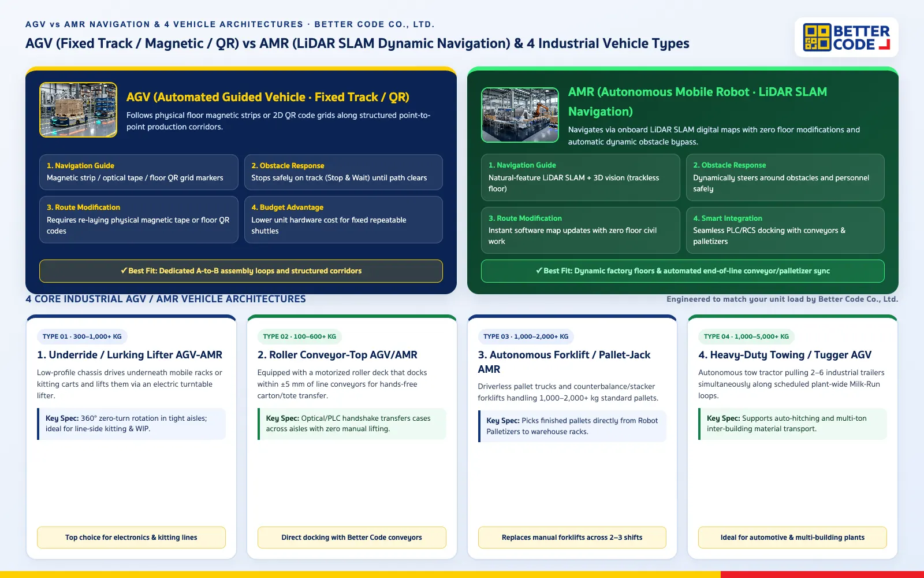Click the 'AGV vs AMR NAVIGATION' overline text

click(230, 24)
